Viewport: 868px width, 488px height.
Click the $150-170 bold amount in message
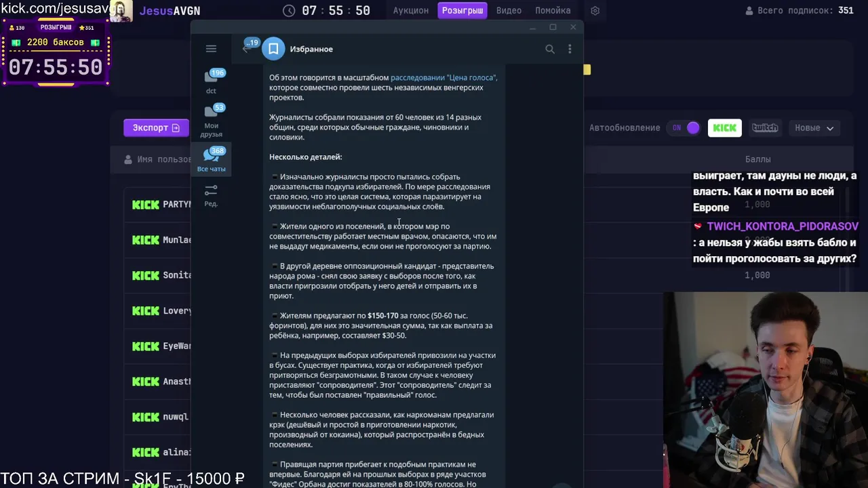pos(382,315)
